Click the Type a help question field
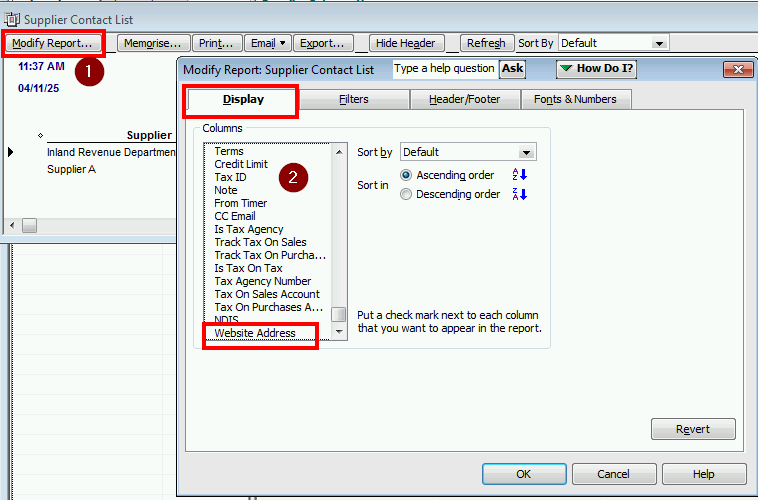Image resolution: width=758 pixels, height=500 pixels. (x=445, y=69)
